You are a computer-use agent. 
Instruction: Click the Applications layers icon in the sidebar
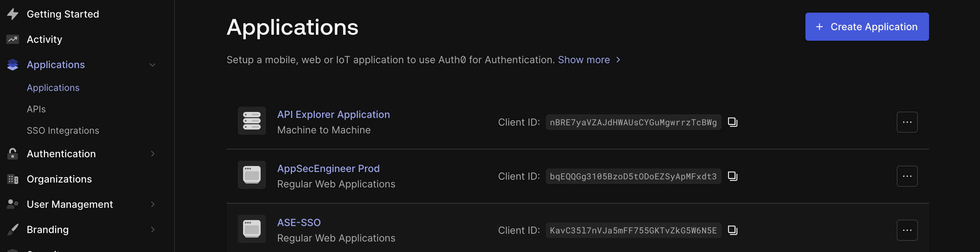pos(13,65)
